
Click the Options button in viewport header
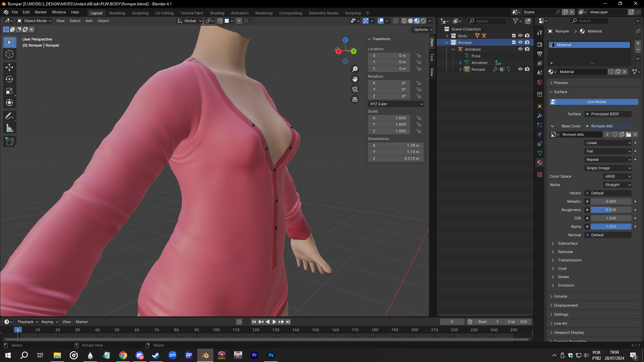422,29
